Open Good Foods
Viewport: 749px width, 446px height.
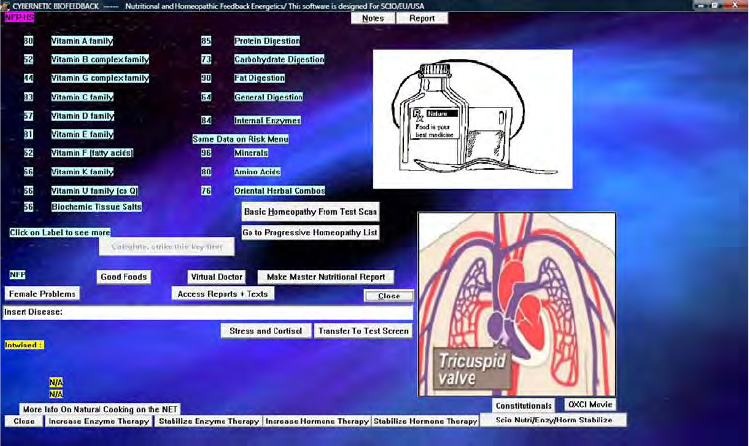click(x=124, y=277)
